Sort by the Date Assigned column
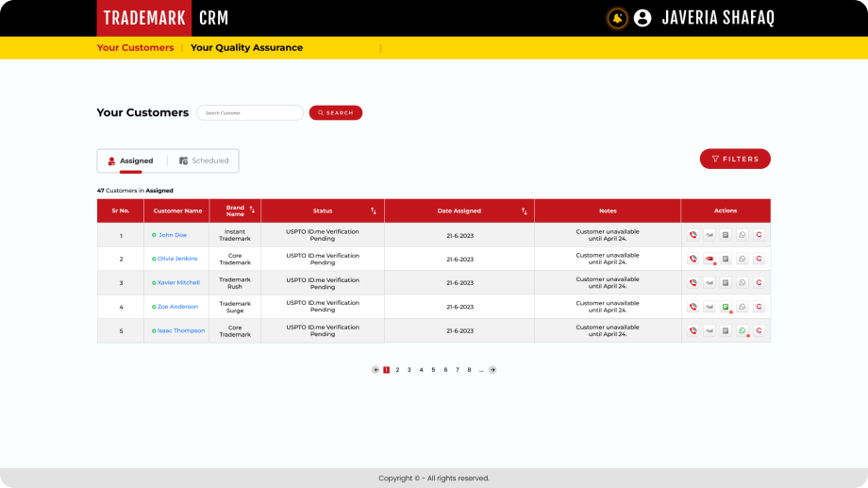This screenshot has height=488, width=868. [523, 210]
